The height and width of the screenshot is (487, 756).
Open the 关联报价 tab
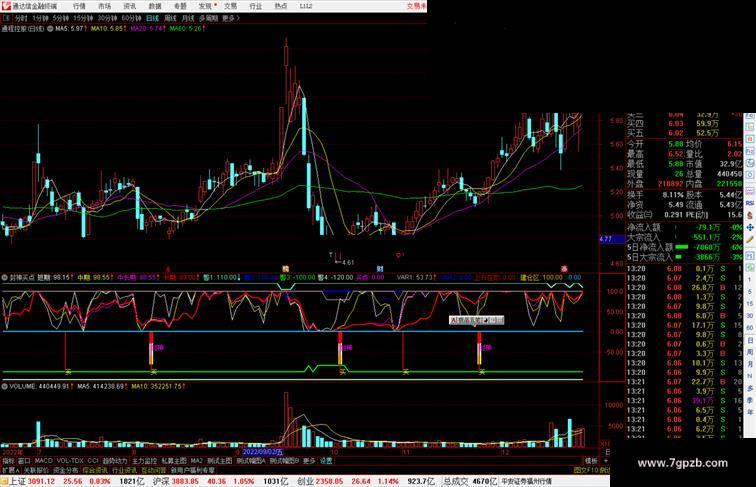(36, 470)
